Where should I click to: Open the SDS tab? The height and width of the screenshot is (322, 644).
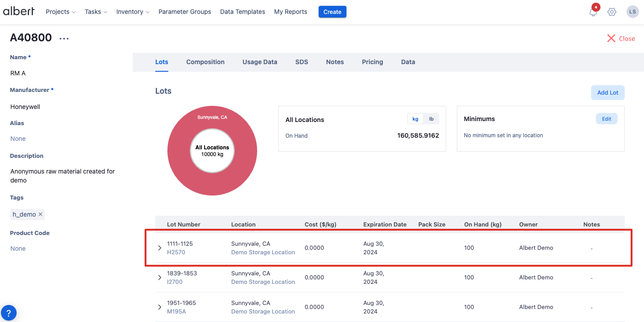point(302,62)
